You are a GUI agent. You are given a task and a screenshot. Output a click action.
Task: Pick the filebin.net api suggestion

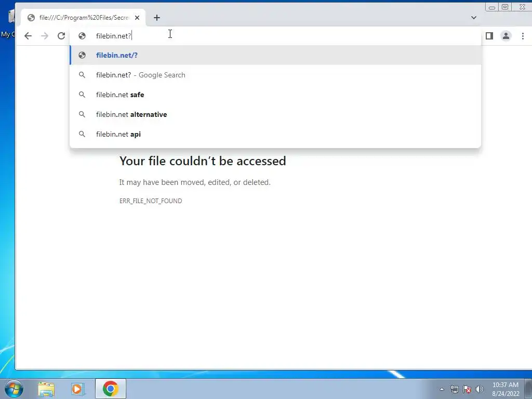(x=275, y=134)
